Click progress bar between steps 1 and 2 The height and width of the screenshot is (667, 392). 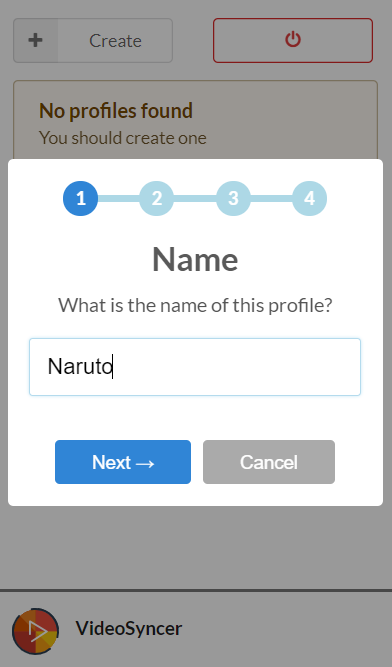119,198
